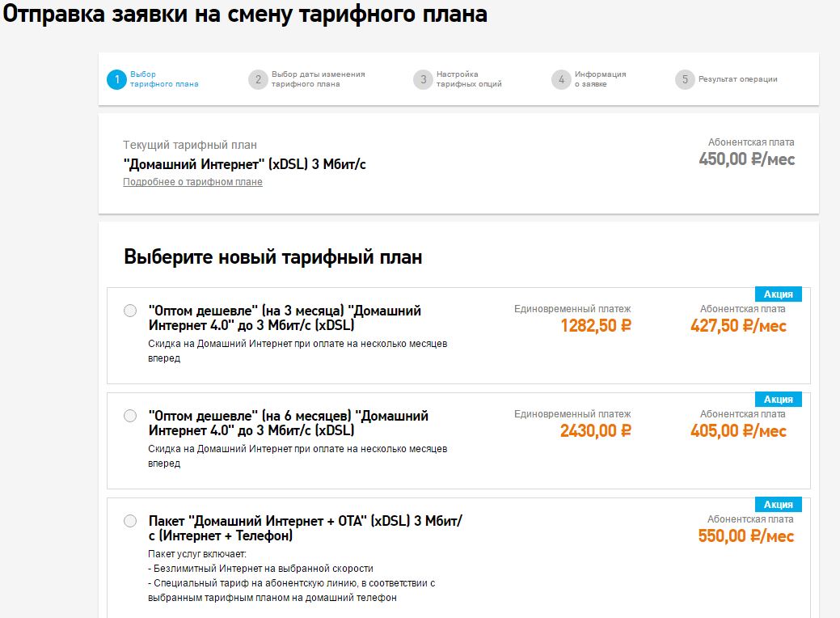This screenshot has width=840, height=618.
Task: Click step 5 circle number icon
Action: (685, 79)
